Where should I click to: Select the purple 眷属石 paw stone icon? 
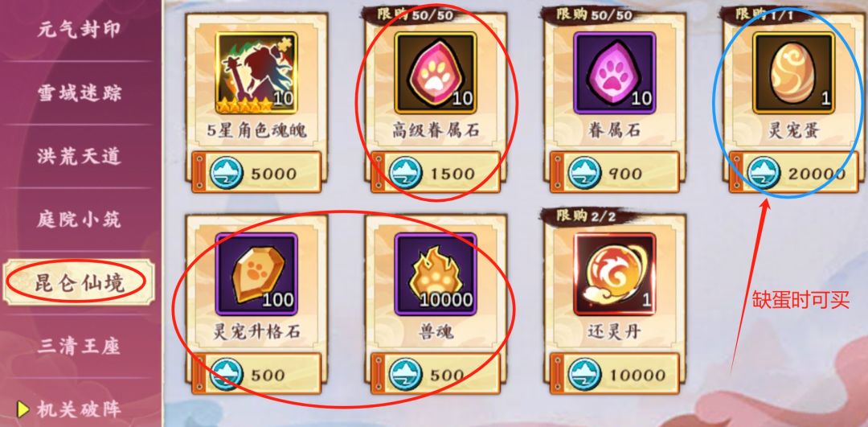[615, 72]
